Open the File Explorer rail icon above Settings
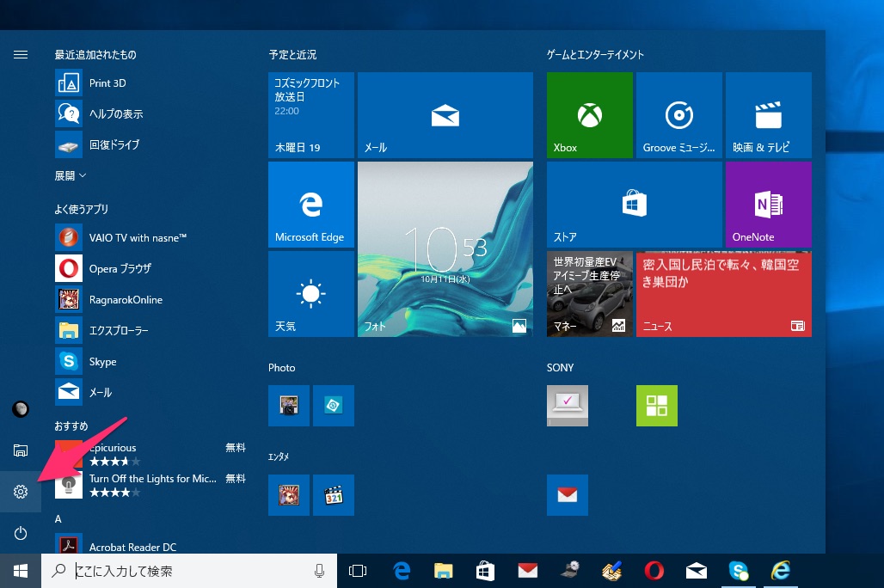This screenshot has width=884, height=588. pos(21,450)
